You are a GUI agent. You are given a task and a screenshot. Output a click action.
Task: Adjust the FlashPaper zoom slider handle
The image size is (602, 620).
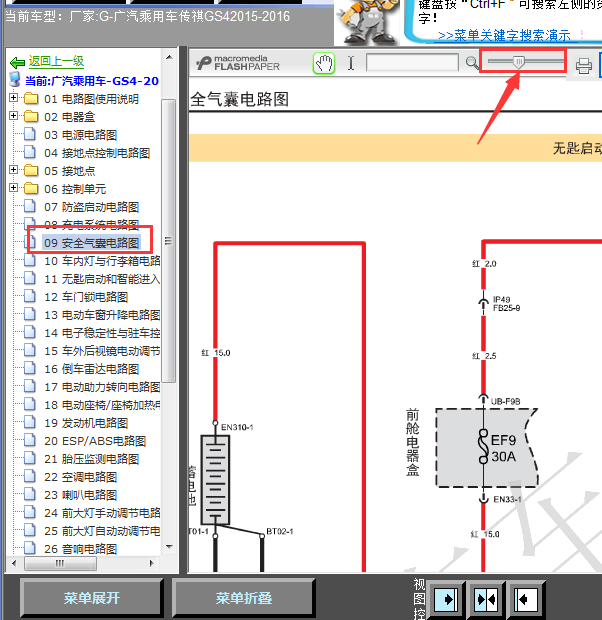(x=519, y=62)
